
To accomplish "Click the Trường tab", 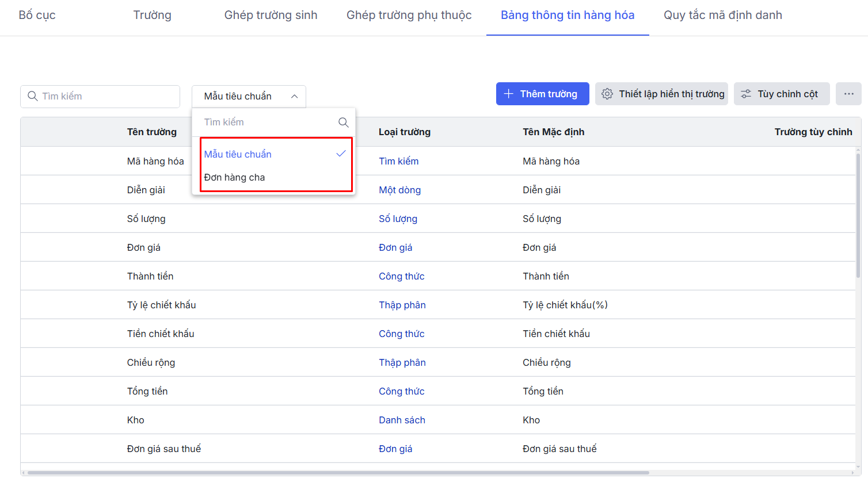I will (152, 16).
